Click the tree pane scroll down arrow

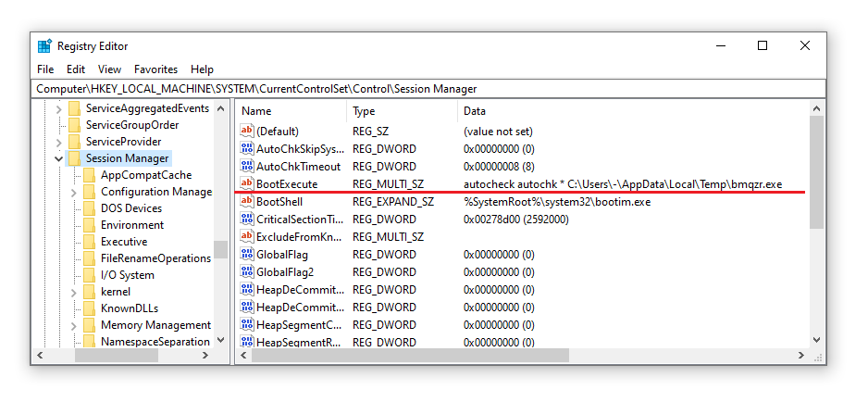pyautogui.click(x=221, y=340)
